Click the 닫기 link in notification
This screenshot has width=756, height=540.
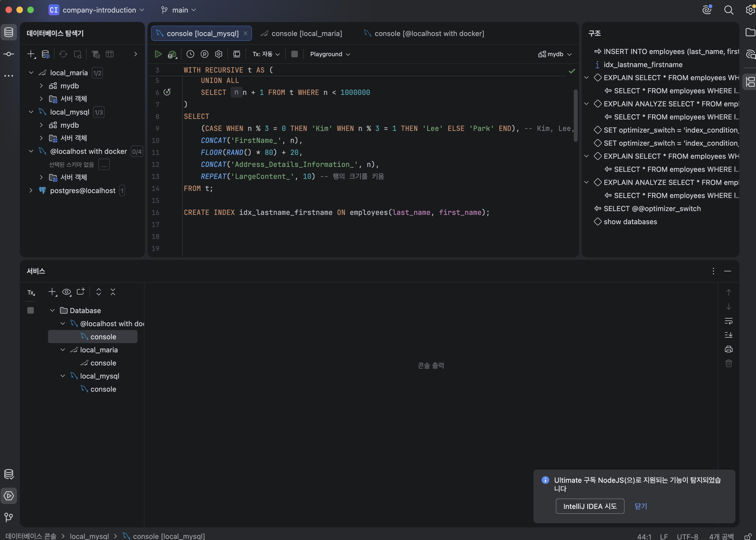pos(641,506)
